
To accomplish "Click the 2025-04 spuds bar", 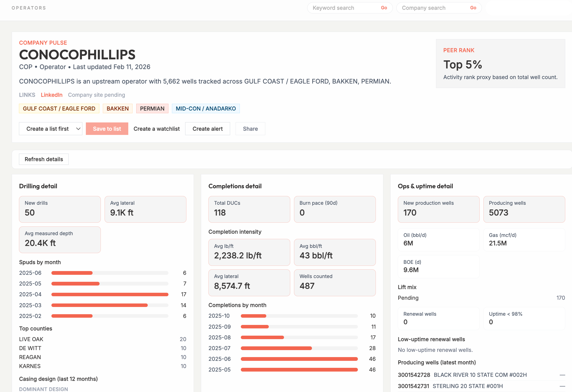I will (x=110, y=294).
